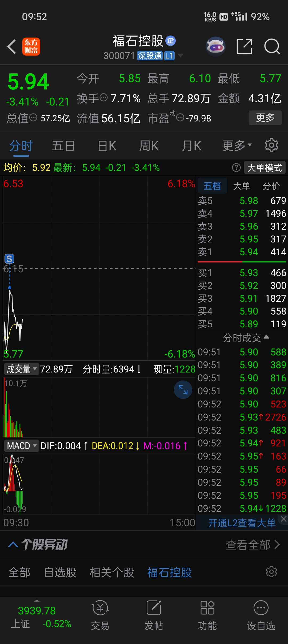
Task: Open the robot assistant avatar icon
Action: point(216,46)
